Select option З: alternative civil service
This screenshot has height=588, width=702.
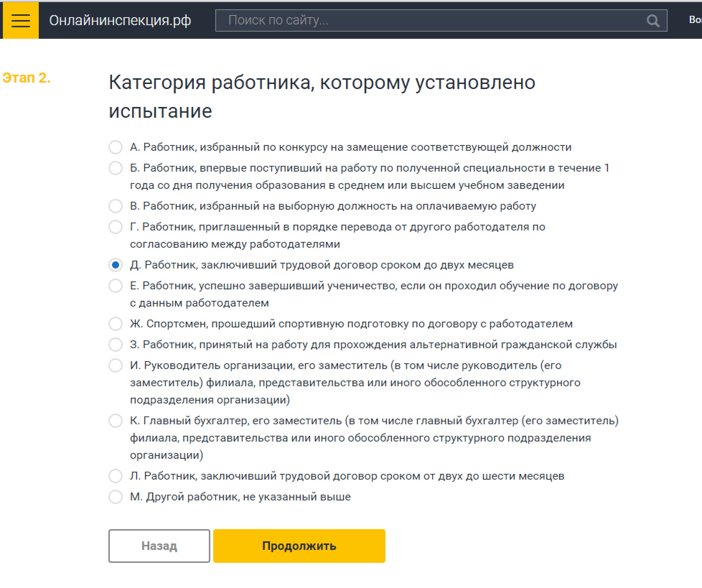[116, 345]
